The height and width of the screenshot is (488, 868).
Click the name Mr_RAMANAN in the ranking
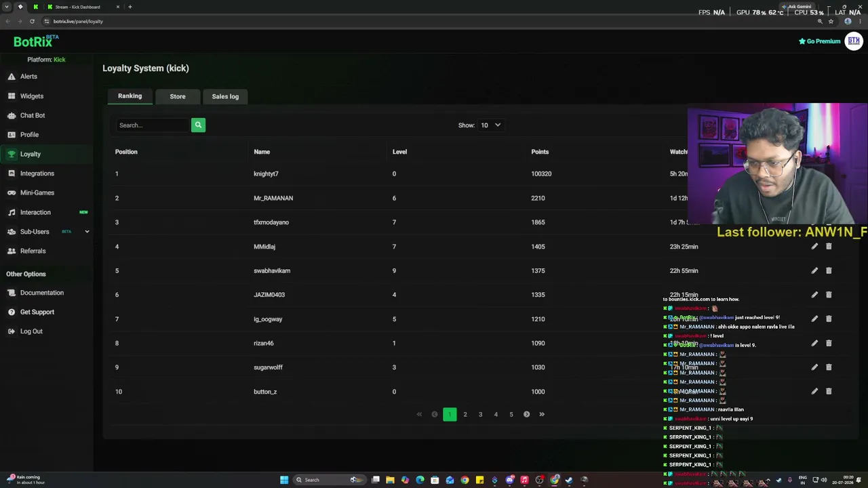(x=273, y=198)
